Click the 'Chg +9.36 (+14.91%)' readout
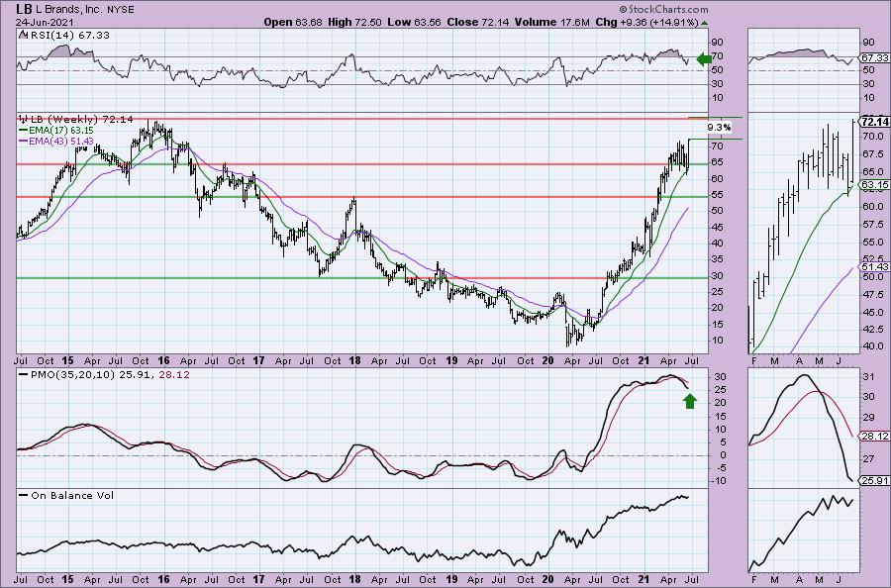 tap(646, 22)
